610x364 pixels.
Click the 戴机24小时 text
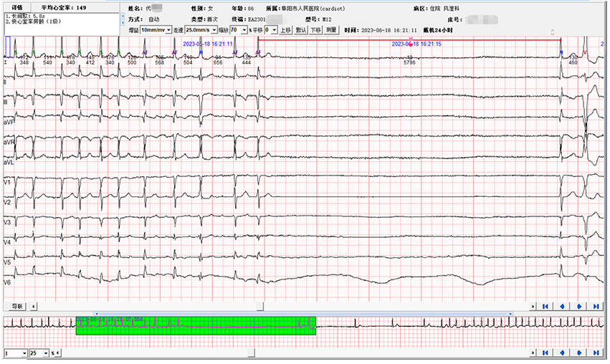point(438,30)
